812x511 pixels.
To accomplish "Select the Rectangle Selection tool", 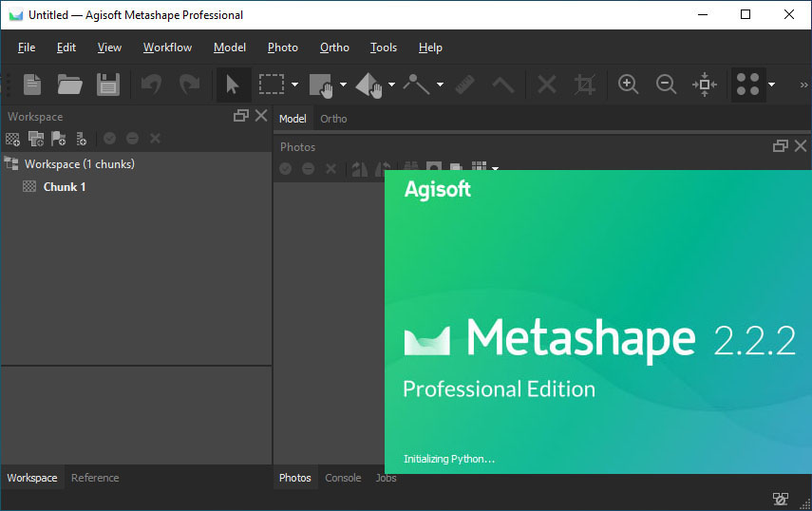I will (x=272, y=85).
